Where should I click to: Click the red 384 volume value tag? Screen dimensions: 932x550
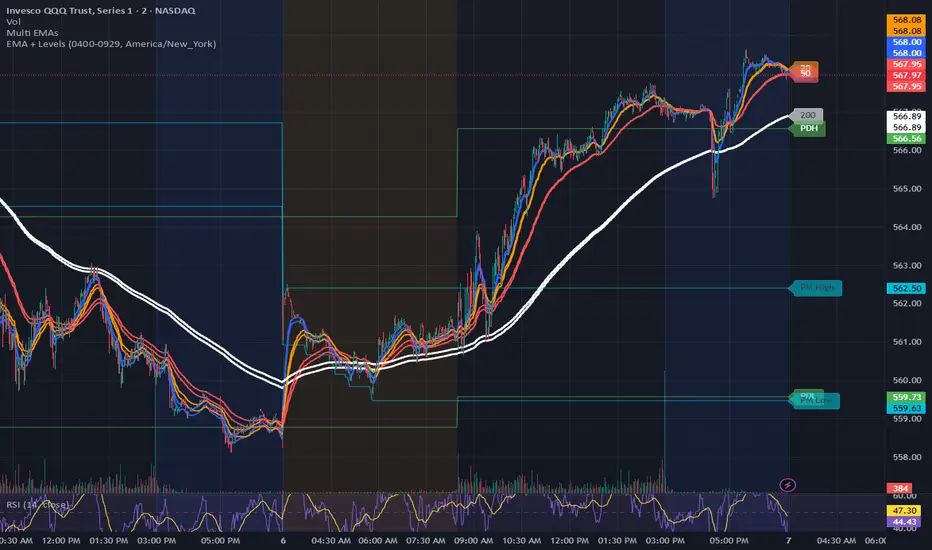point(899,489)
